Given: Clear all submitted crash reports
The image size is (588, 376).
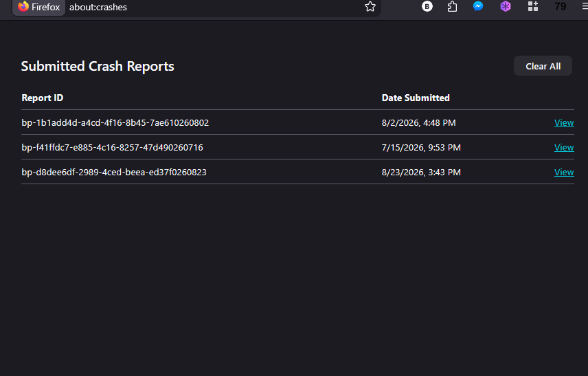Looking at the screenshot, I should point(543,66).
